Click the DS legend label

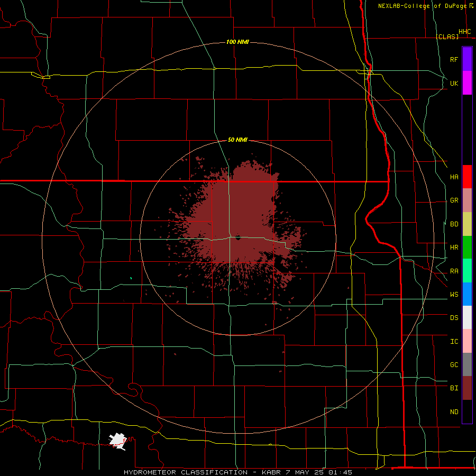(x=454, y=318)
